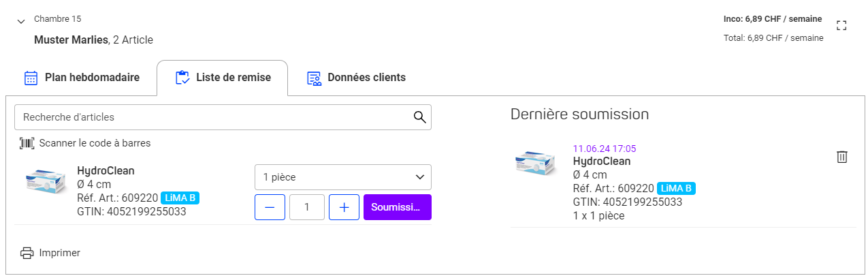
Task: Click the Imprimer label
Action: tap(60, 253)
